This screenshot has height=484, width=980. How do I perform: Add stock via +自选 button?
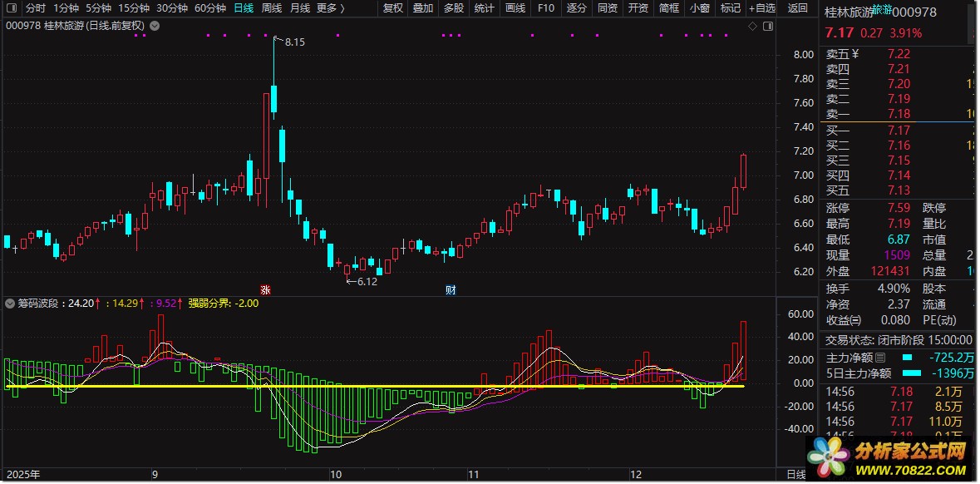761,8
